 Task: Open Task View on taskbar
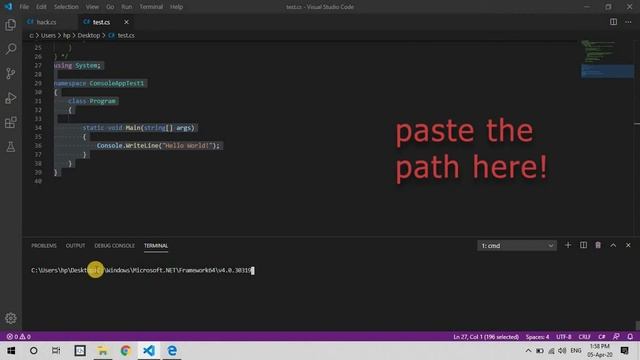point(56,351)
